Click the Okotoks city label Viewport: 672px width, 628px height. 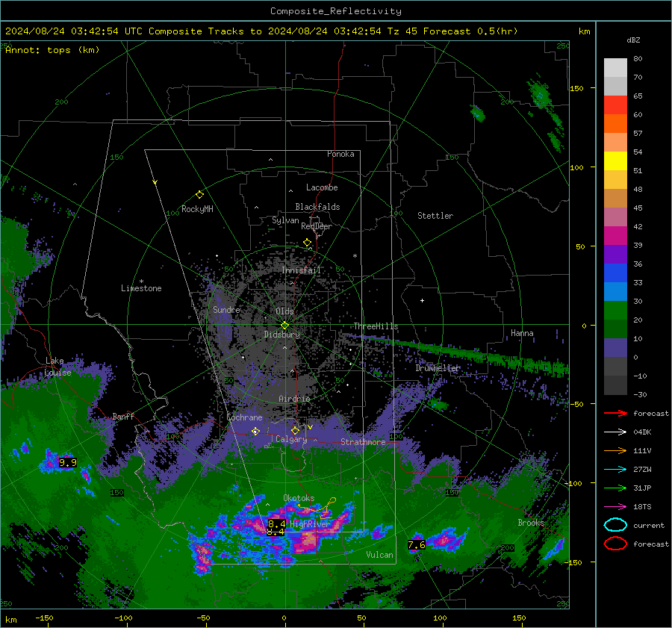click(299, 498)
